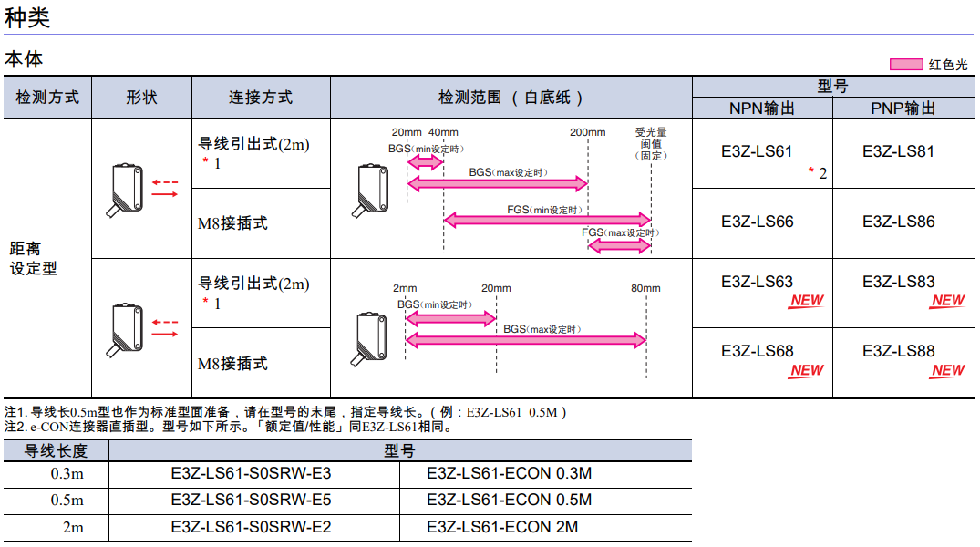Image resolution: width=980 pixels, height=547 pixels.
Task: Select the BGS (max设定时) arrow reaching 200mm
Action: pyautogui.click(x=498, y=183)
